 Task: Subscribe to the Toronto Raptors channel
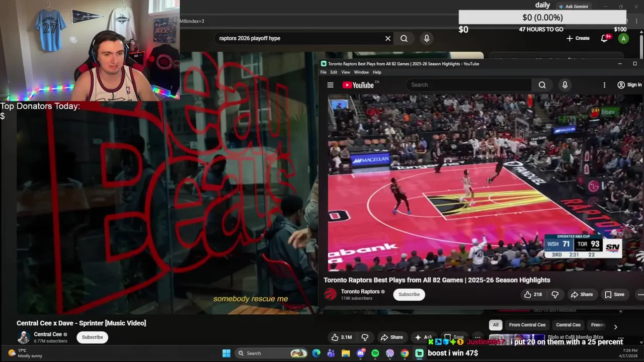(409, 295)
